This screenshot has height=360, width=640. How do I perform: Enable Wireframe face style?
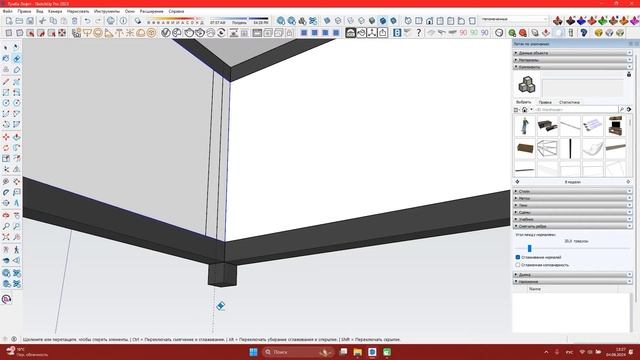(351, 21)
